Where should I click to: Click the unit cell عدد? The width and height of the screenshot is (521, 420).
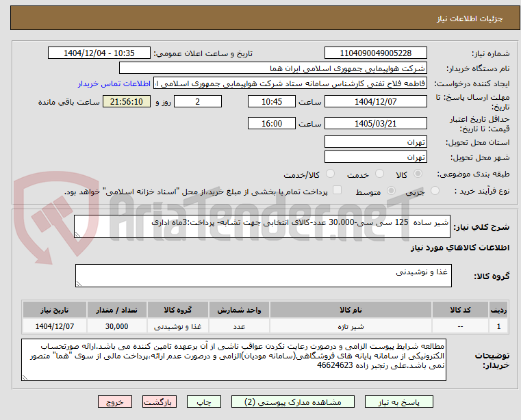(x=239, y=326)
